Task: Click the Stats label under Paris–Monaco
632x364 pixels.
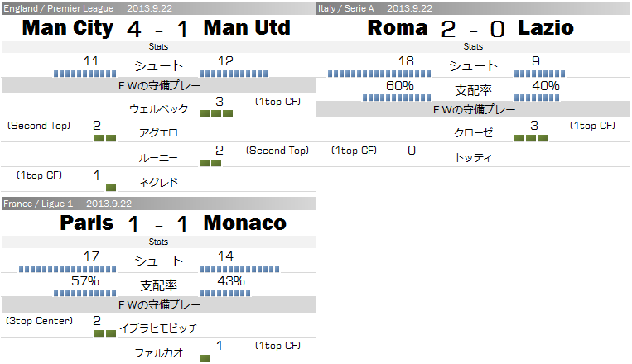Action: click(x=158, y=242)
